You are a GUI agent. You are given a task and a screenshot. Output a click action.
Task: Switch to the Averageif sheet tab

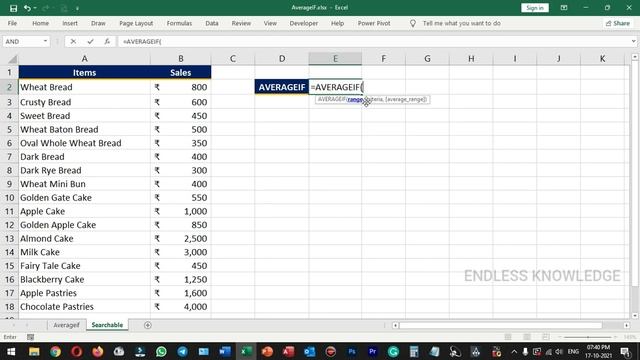66,325
